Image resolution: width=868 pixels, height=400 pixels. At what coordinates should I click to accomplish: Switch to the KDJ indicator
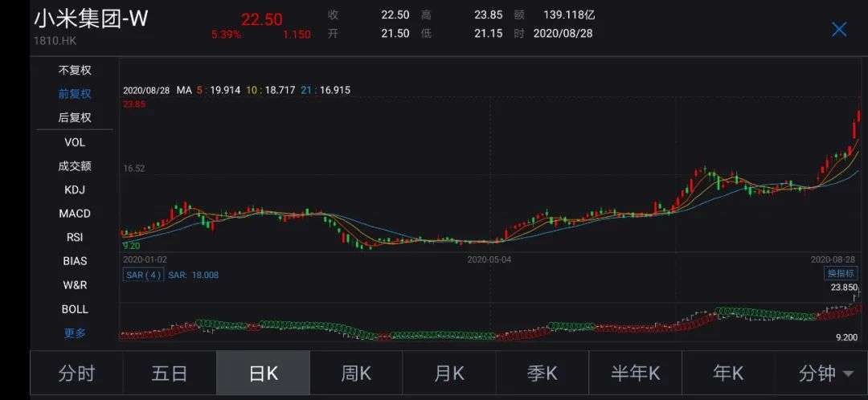[75, 190]
